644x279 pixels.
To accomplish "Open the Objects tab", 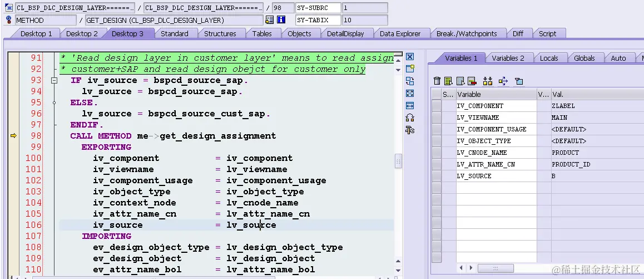I will pos(299,34).
